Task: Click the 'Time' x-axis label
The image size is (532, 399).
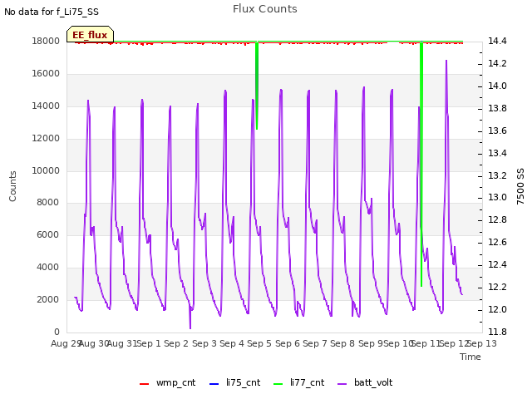Action: [x=470, y=357]
